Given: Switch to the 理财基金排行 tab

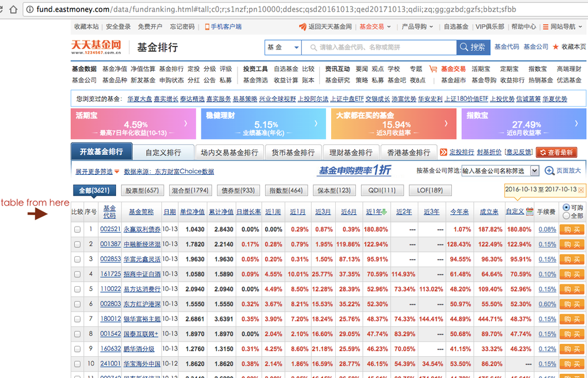Looking at the screenshot, I should [x=351, y=152].
